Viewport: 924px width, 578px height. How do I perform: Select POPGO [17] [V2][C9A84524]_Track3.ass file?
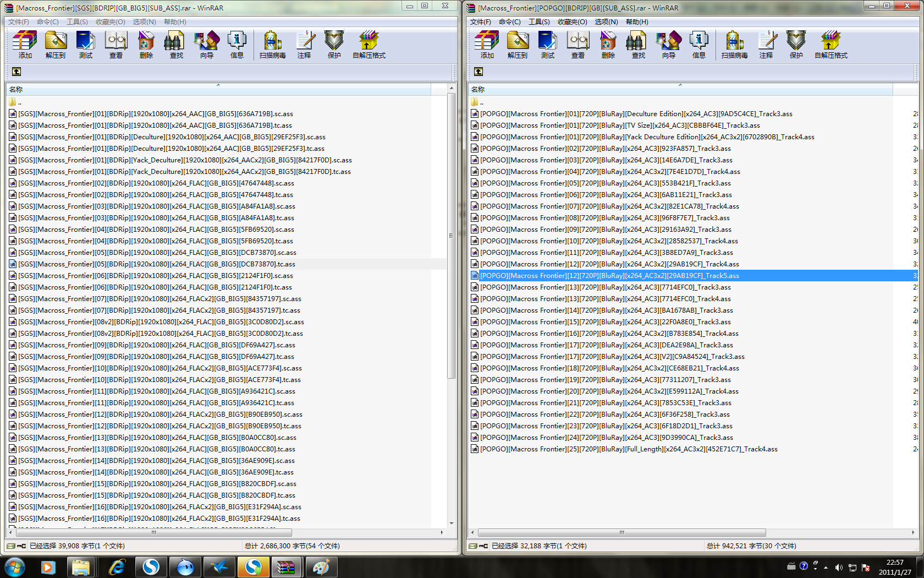tap(608, 357)
